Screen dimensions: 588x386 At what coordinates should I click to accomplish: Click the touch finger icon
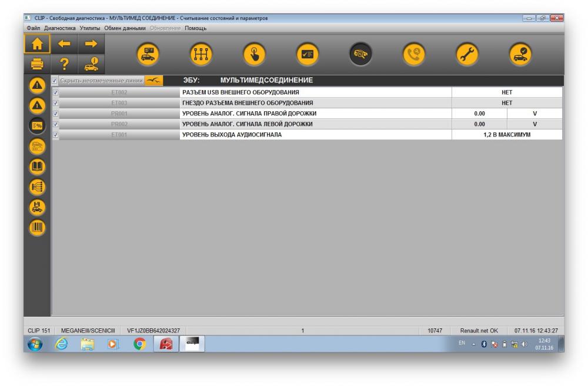pyautogui.click(x=254, y=54)
